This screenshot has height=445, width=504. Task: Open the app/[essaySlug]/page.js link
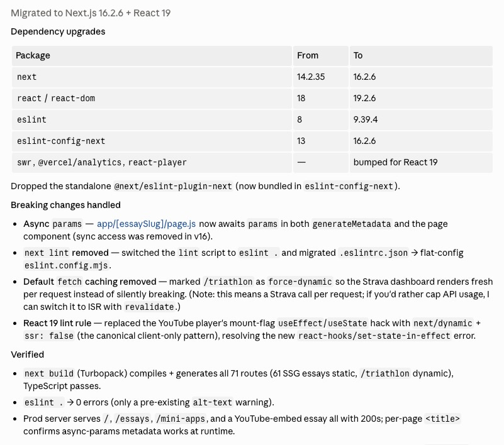pos(146,224)
